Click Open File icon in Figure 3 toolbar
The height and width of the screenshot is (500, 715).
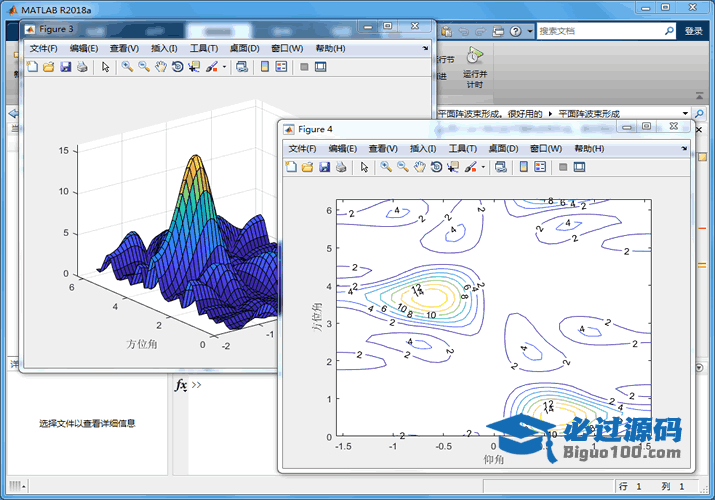(x=48, y=67)
